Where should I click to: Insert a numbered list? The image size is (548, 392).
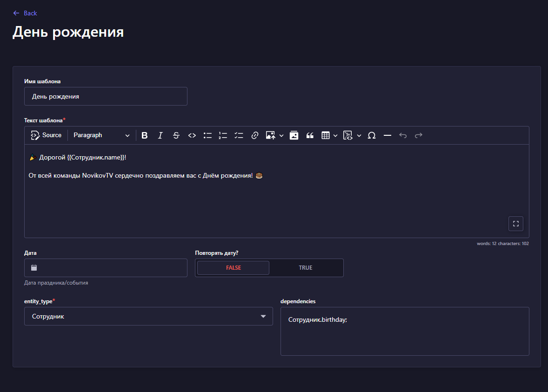[x=223, y=135]
